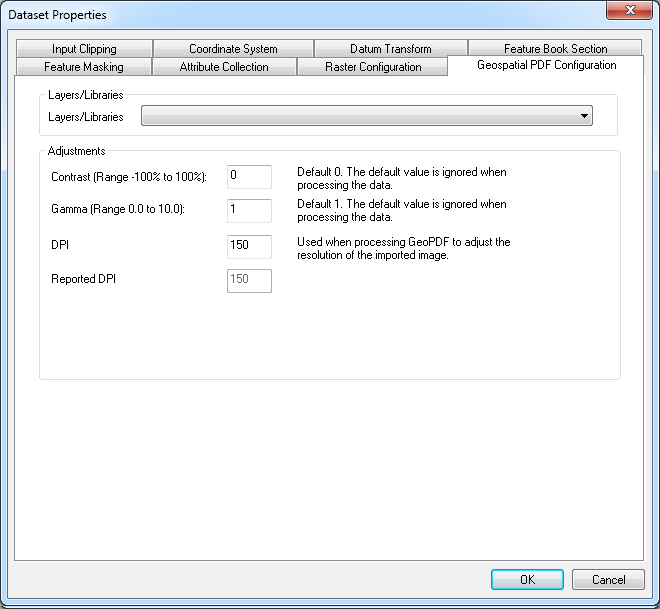Click the Geospatial PDF Configuration tab
The height and width of the screenshot is (609, 660).
546,65
